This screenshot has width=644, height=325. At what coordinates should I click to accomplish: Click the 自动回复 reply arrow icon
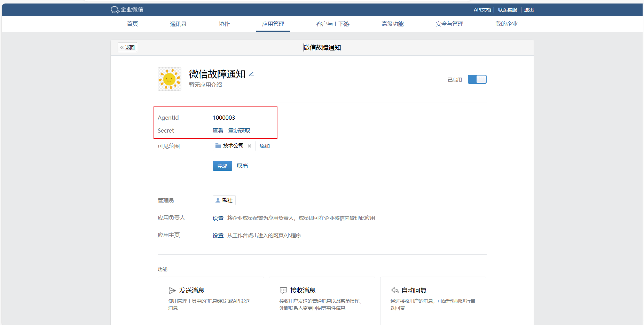pyautogui.click(x=395, y=290)
